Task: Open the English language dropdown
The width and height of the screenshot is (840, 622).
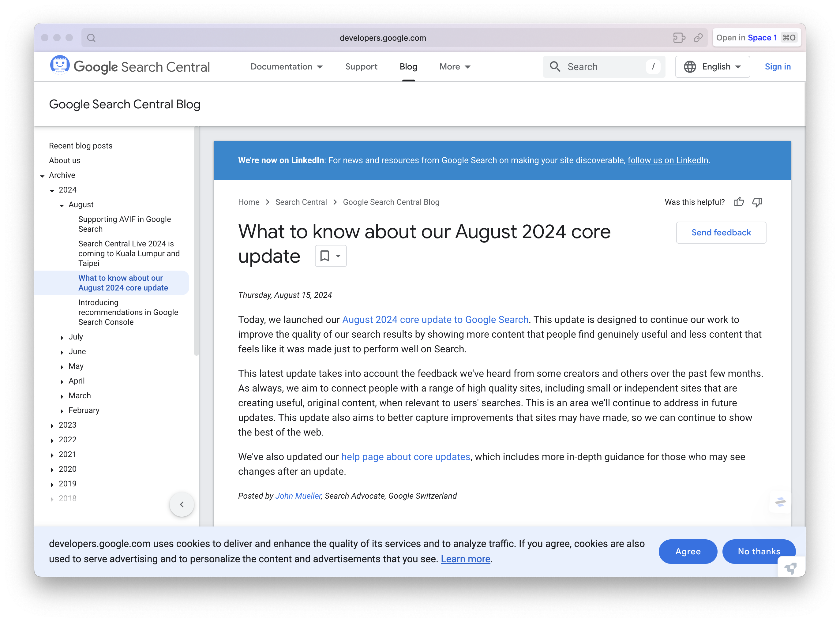Action: pos(712,67)
